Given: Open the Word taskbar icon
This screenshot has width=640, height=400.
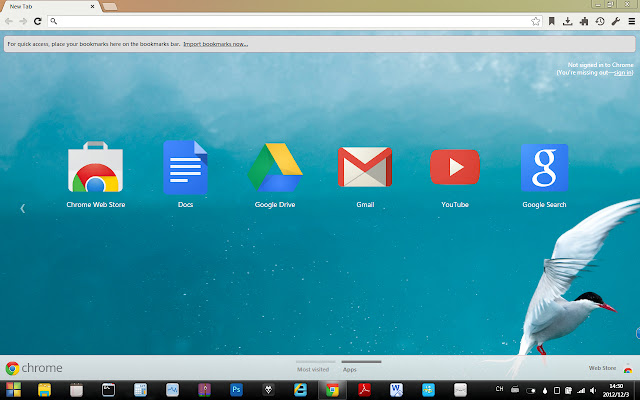Looking at the screenshot, I should point(396,390).
